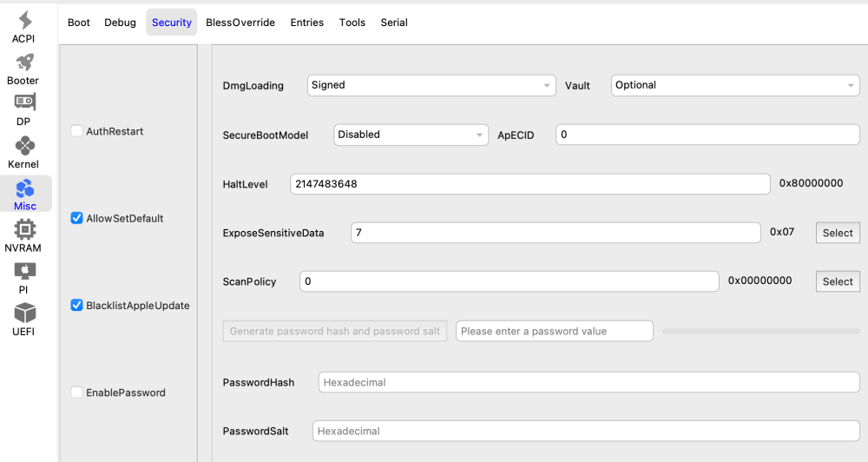868x462 pixels.
Task: Click Select button beside ExposeSensitiveData
Action: (x=838, y=233)
